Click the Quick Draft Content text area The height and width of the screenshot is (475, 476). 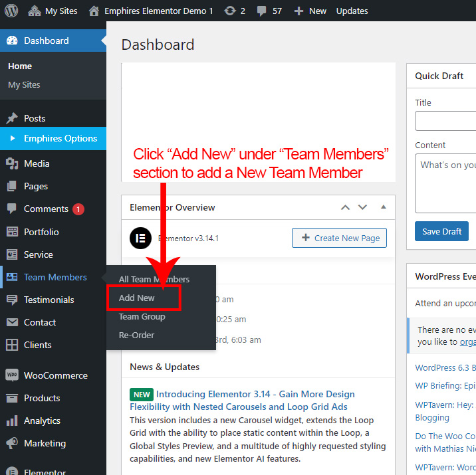[x=445, y=183]
